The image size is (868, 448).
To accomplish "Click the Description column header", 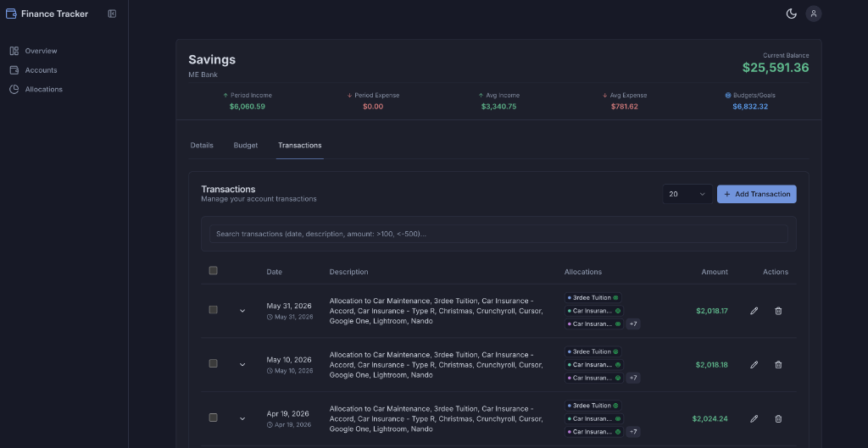I will [x=348, y=272].
